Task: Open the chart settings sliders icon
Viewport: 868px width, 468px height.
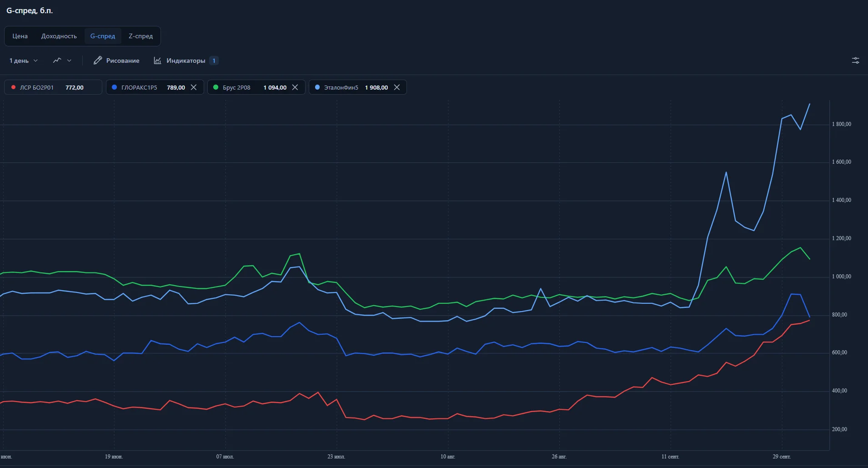Action: [x=855, y=60]
